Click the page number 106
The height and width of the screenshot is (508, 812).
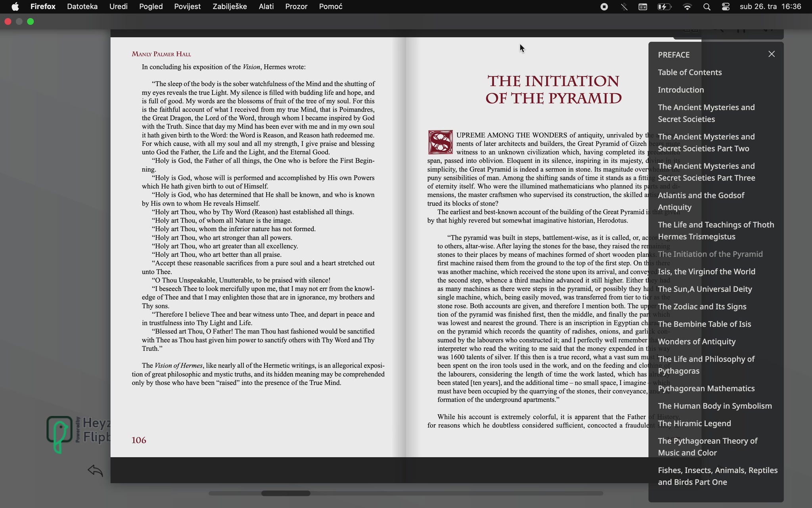point(139,440)
